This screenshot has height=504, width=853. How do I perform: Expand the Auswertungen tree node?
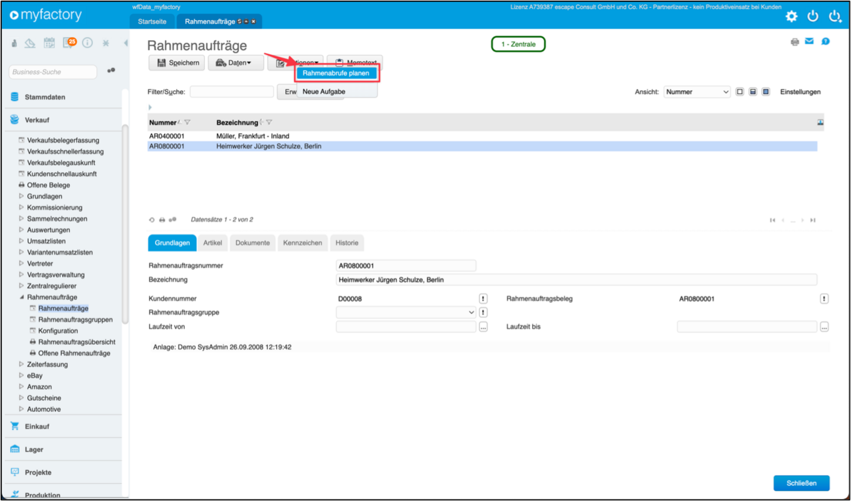(21, 230)
